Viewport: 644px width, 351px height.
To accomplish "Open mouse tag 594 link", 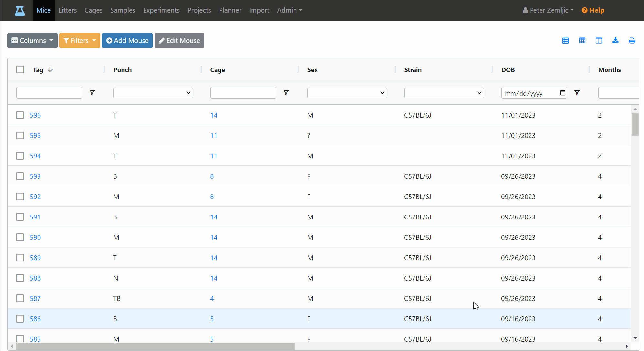I will (x=35, y=156).
